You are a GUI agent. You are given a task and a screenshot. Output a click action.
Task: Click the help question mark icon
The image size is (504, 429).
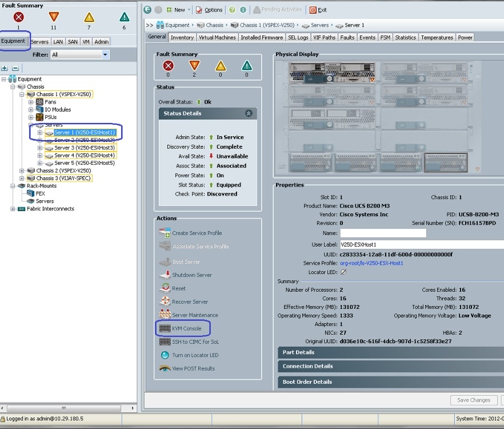pyautogui.click(x=232, y=10)
